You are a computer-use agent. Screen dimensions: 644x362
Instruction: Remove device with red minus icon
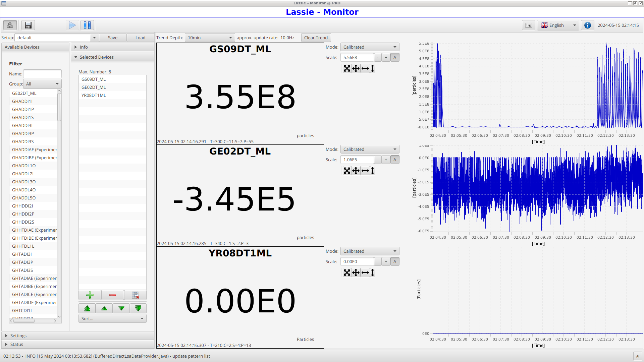tap(113, 295)
